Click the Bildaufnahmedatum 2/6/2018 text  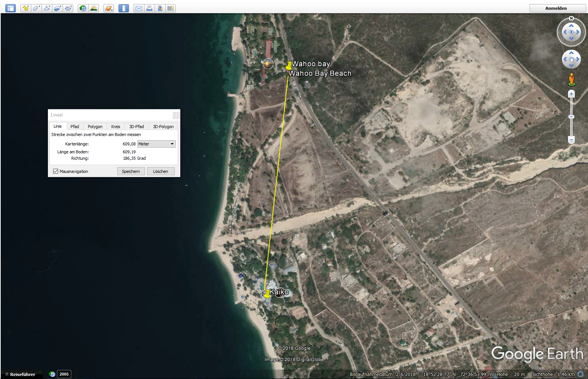click(383, 374)
